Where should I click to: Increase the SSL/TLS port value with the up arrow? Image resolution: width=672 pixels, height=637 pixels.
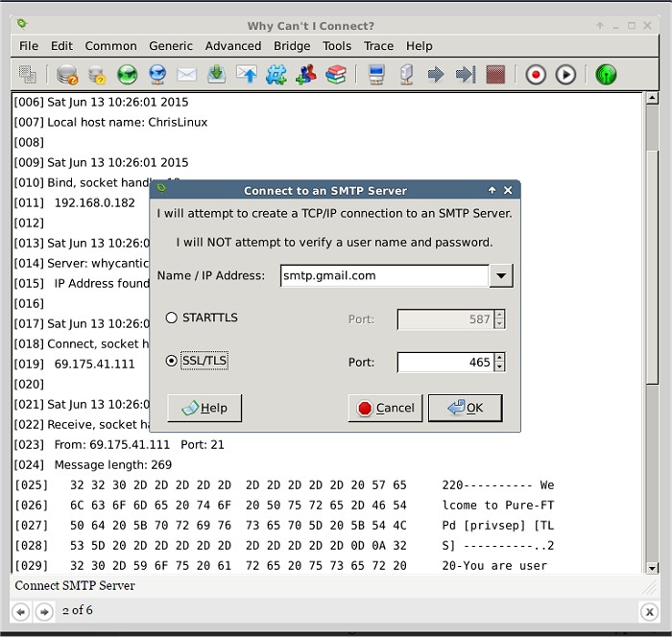coord(499,357)
